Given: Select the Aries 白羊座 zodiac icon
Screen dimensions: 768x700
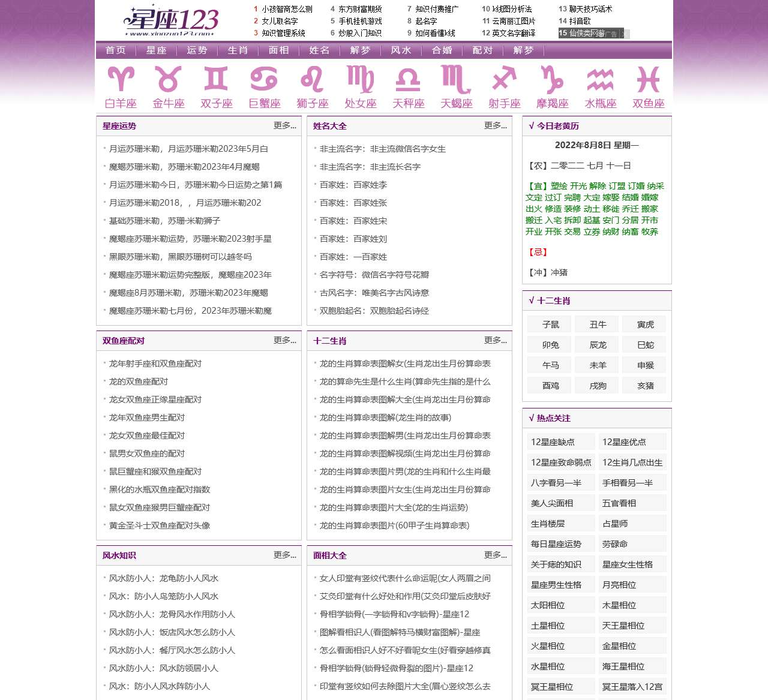Looking at the screenshot, I should tap(119, 80).
